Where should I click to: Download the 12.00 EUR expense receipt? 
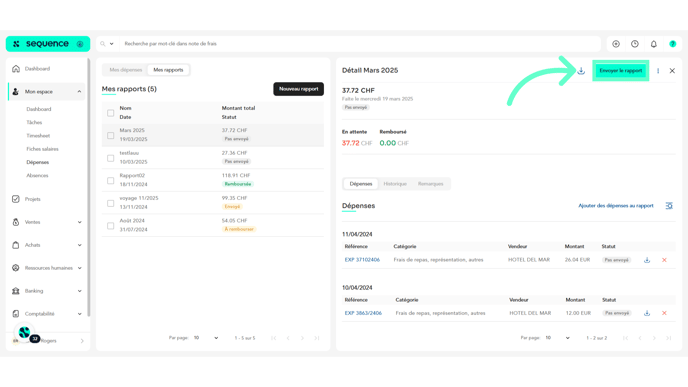point(647,313)
